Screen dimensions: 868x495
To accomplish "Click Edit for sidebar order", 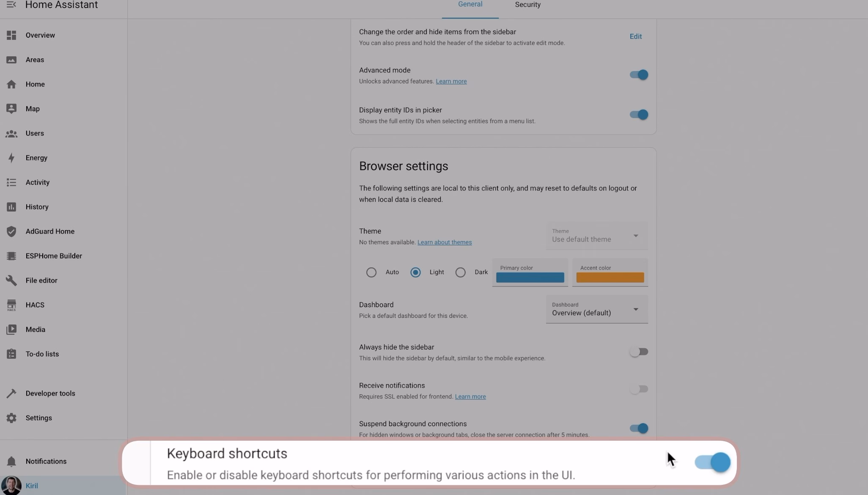I will point(635,37).
